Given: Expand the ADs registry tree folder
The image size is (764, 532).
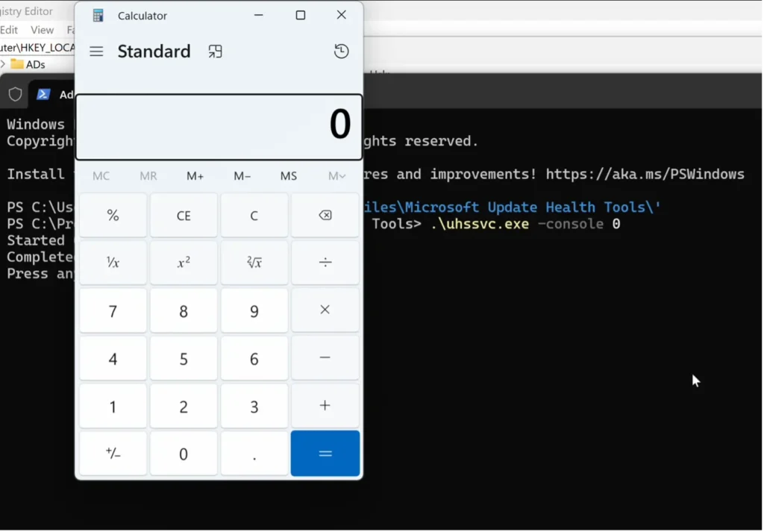Looking at the screenshot, I should coord(4,64).
